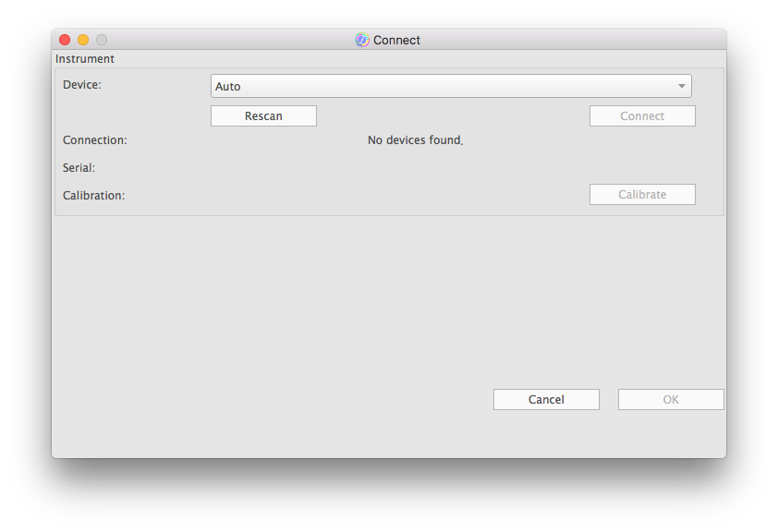Click the Calibrate button
This screenshot has height=532, width=778.
click(642, 194)
